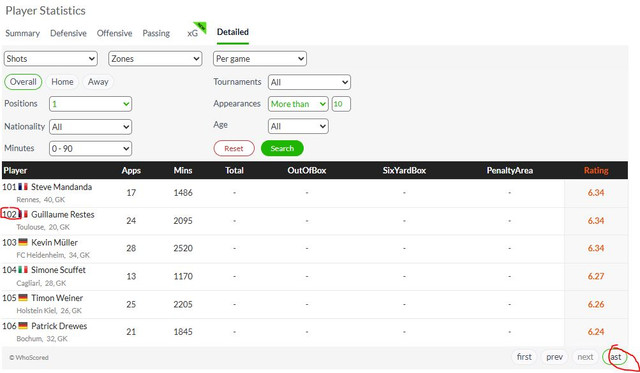This screenshot has width=640, height=373.
Task: Select the Home view toggle
Action: click(x=62, y=82)
